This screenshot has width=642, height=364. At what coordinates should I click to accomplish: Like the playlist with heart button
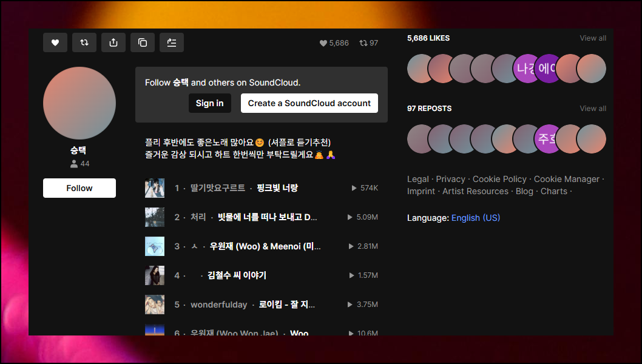(55, 42)
